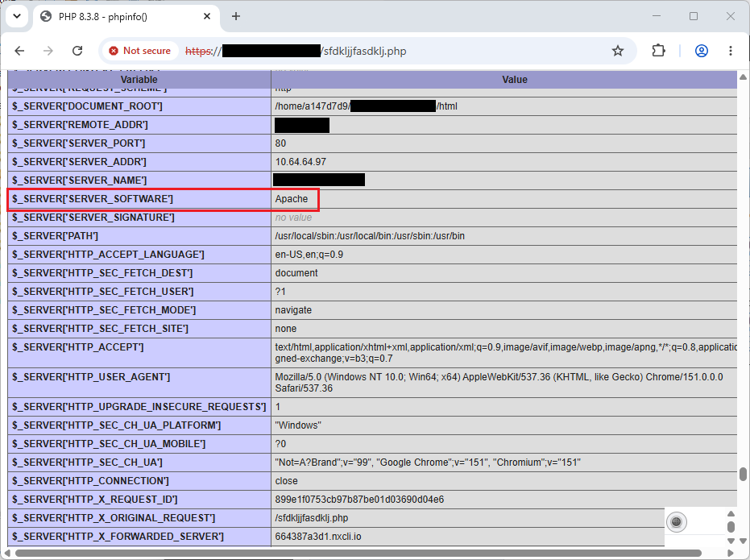Click the value 80 for SERVER_PORT
This screenshot has height=560, width=750.
coord(280,143)
